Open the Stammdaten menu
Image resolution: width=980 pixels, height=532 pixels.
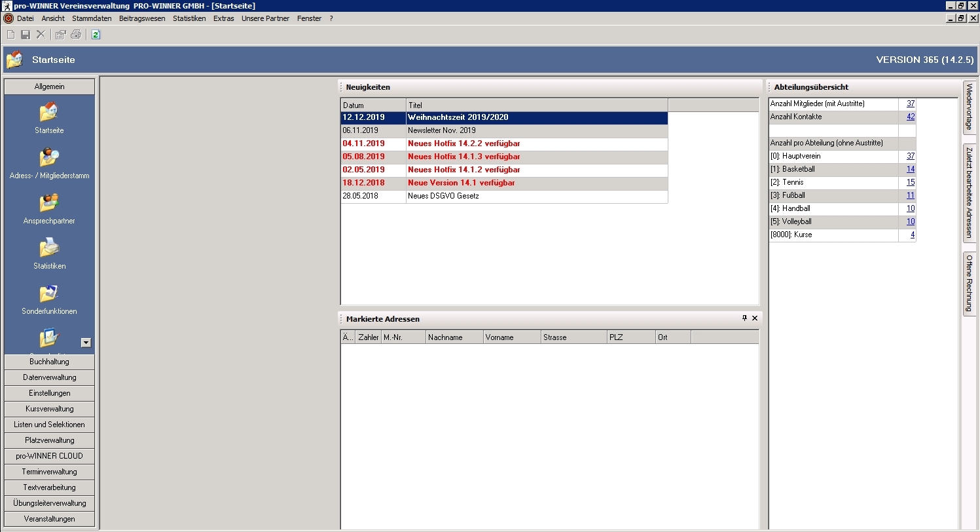click(92, 18)
